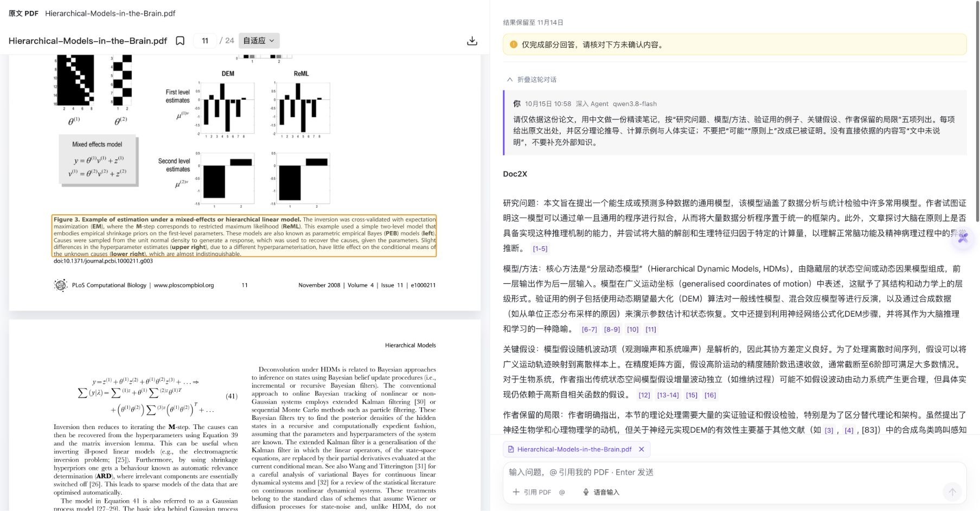The image size is (980, 511).
Task: Open citation [3] in the limitations paragraph
Action: tap(829, 430)
